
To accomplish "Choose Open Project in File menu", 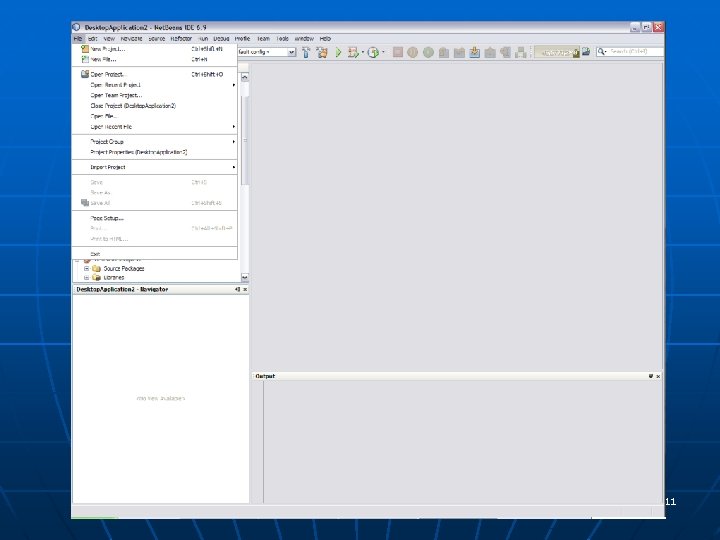I will 154,74.
